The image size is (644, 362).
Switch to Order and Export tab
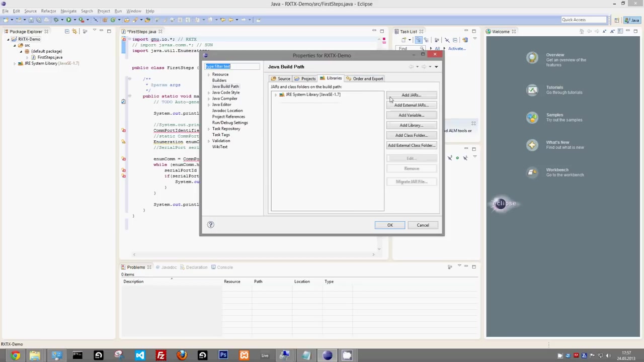364,78
